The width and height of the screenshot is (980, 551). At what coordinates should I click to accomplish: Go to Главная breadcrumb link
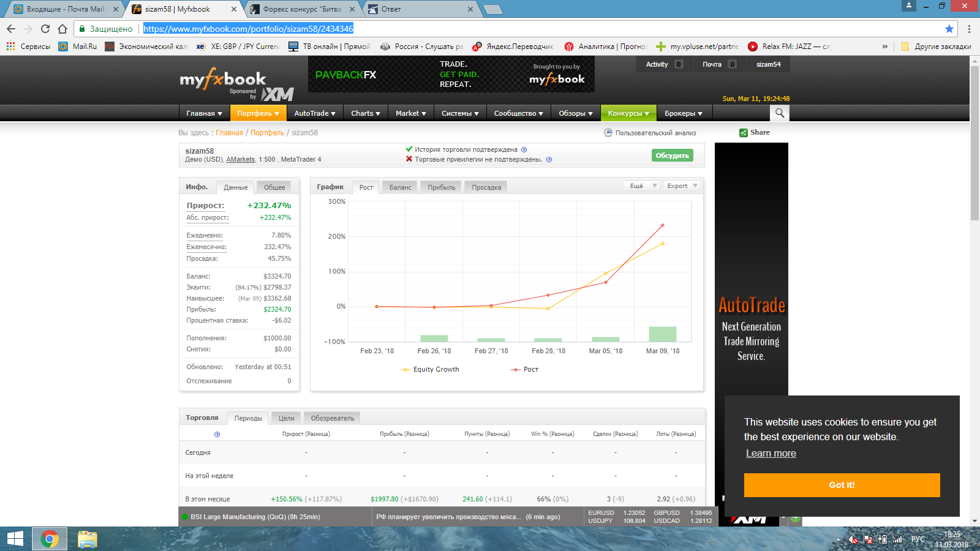[x=229, y=133]
